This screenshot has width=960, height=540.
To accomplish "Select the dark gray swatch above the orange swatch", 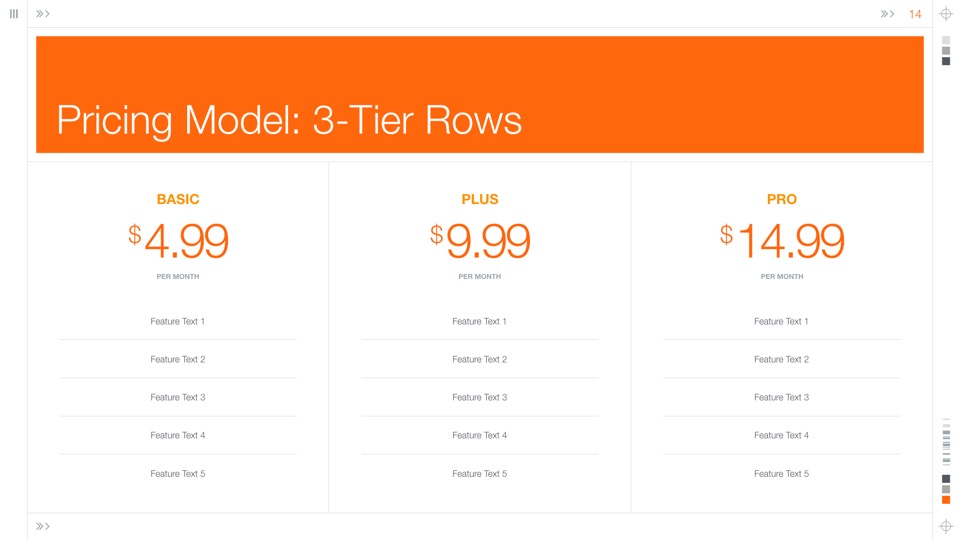I will tap(946, 479).
